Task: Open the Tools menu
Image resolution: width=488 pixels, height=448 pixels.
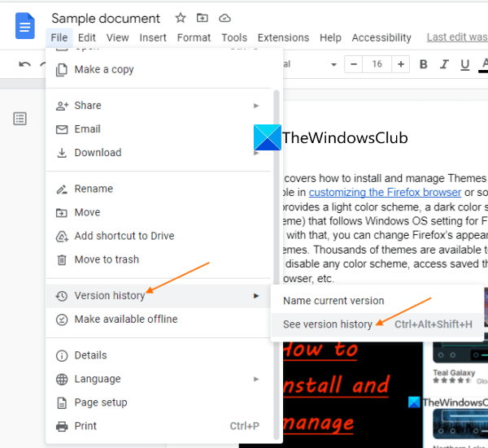Action: 234,37
